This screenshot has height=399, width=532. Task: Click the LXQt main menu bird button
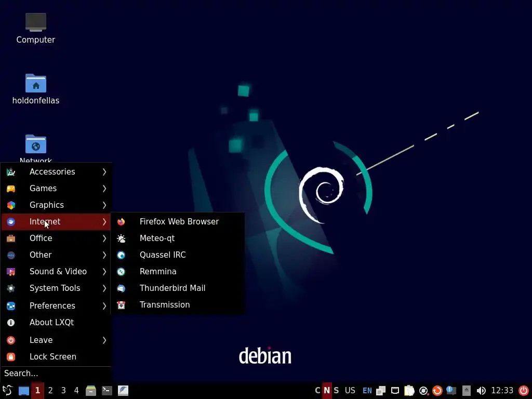pos(7,391)
